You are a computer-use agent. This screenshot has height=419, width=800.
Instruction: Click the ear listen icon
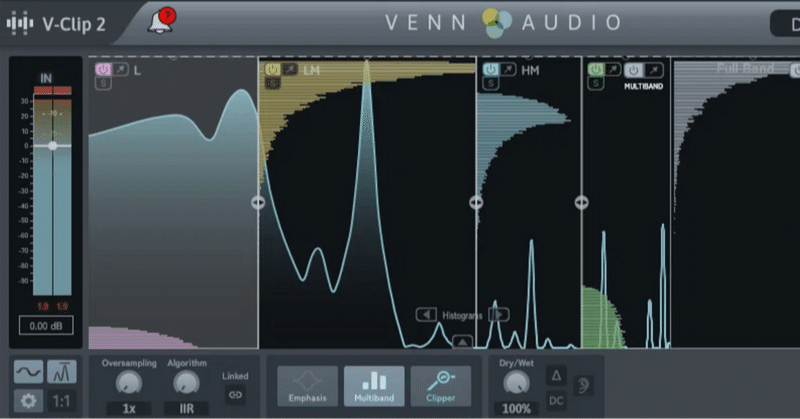click(x=584, y=385)
